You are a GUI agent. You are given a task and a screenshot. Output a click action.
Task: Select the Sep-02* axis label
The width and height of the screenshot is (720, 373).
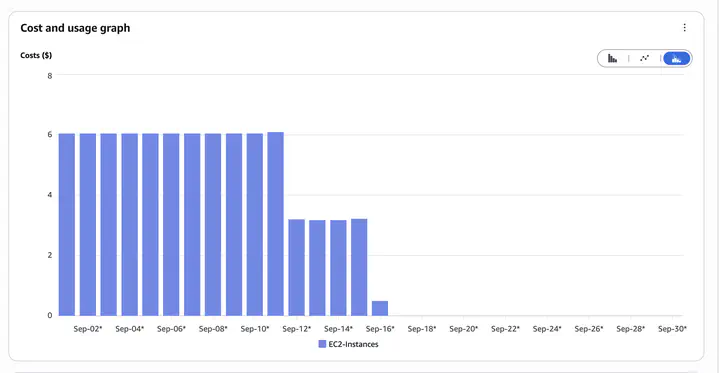[x=88, y=329]
